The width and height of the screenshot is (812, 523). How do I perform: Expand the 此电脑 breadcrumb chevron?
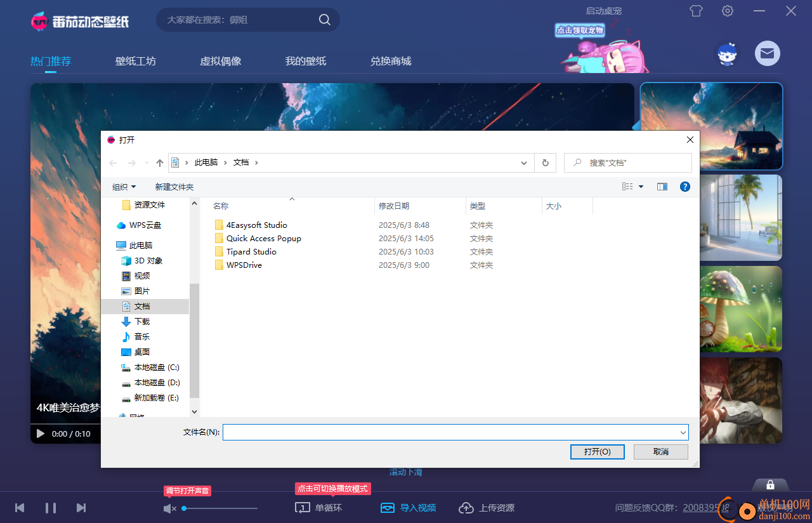(x=225, y=162)
